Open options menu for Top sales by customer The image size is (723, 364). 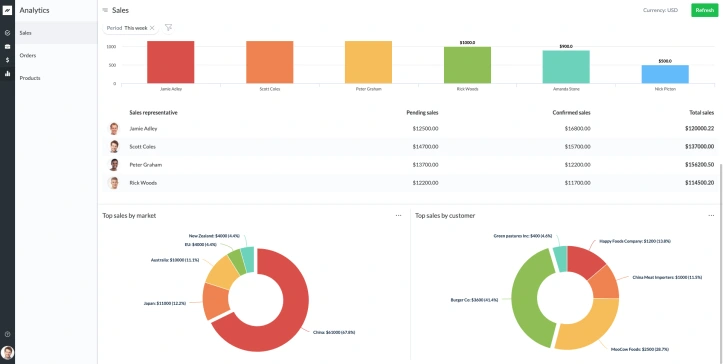tap(711, 215)
